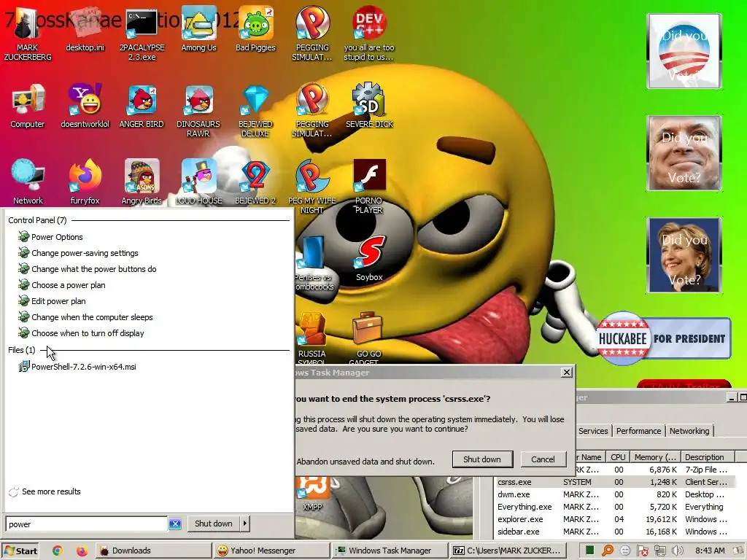This screenshot has width=747, height=560.
Task: Switch to the Performance tab
Action: (x=638, y=430)
